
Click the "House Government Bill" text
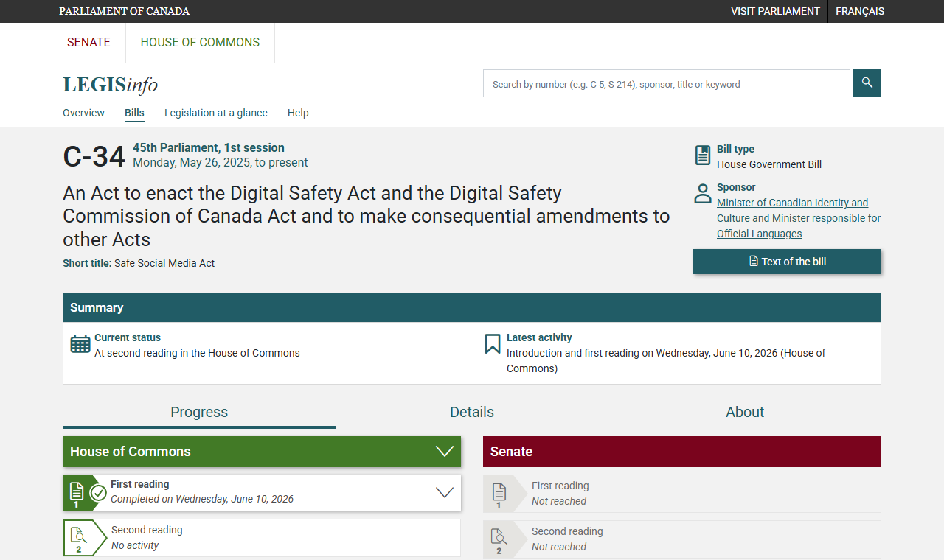[x=769, y=164]
